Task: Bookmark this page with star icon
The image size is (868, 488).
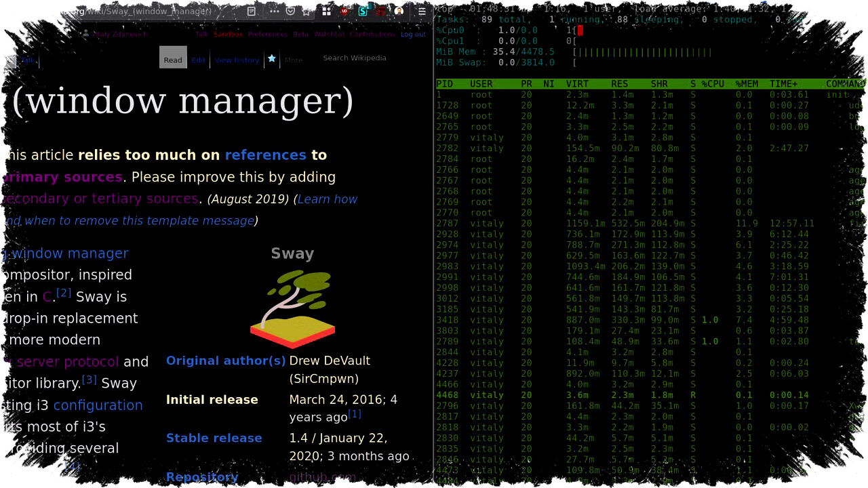Action: coord(307,11)
